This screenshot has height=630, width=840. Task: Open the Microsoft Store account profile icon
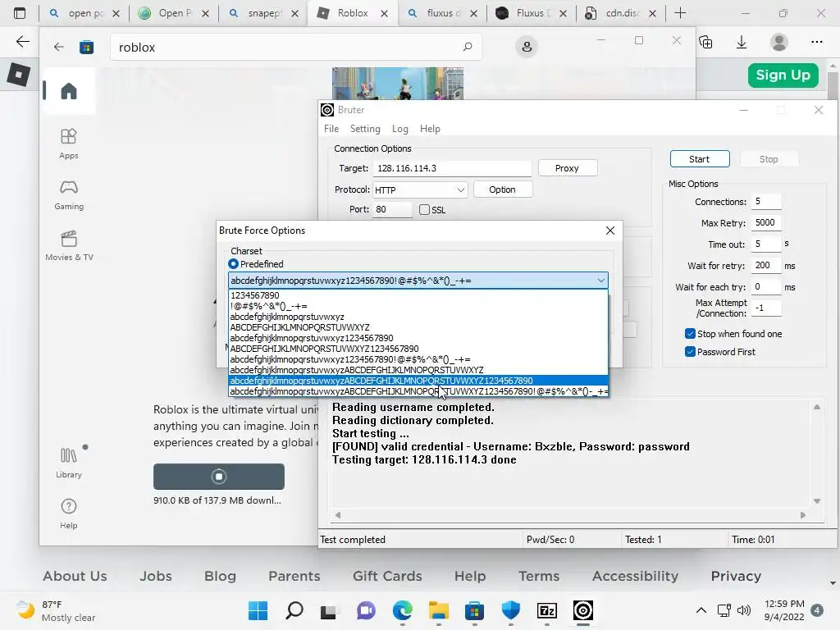(527, 47)
